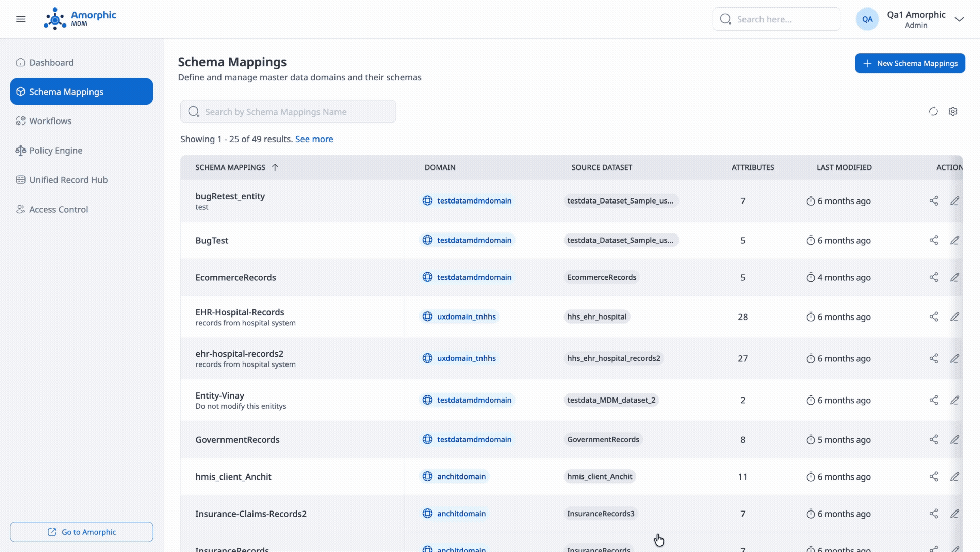
Task: Edit the hmis_client_Anchit mapping
Action: coord(954,476)
